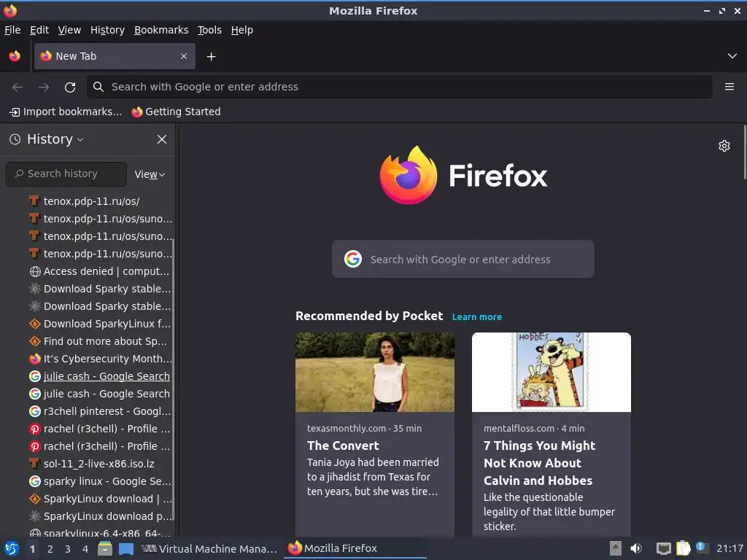The width and height of the screenshot is (747, 560).
Task: Open Calvin and Hobbes article thumbnail
Action: (x=551, y=372)
